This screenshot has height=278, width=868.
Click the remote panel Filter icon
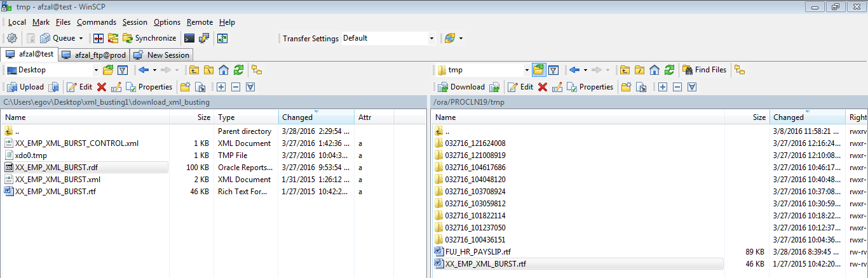click(553, 70)
